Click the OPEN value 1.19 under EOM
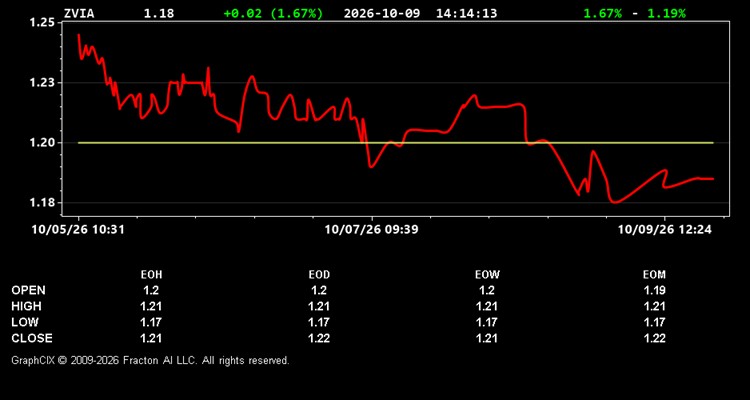Image resolution: width=750 pixels, height=400 pixels. tap(654, 290)
